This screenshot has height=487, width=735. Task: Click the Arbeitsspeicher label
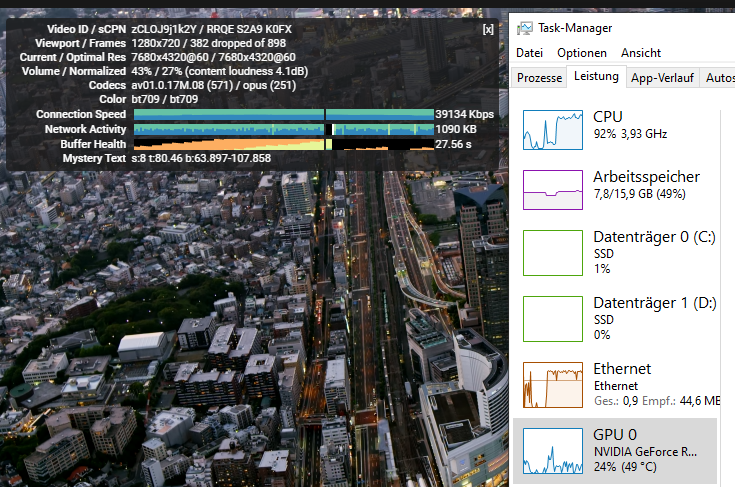[x=646, y=177]
